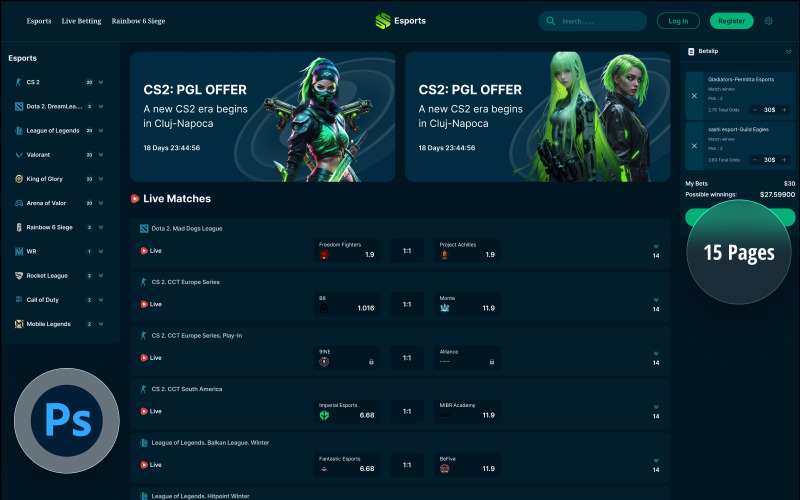Viewport: 800px width, 500px height.
Task: Click the CS 2 game icon in sidebar
Action: pyautogui.click(x=19, y=82)
